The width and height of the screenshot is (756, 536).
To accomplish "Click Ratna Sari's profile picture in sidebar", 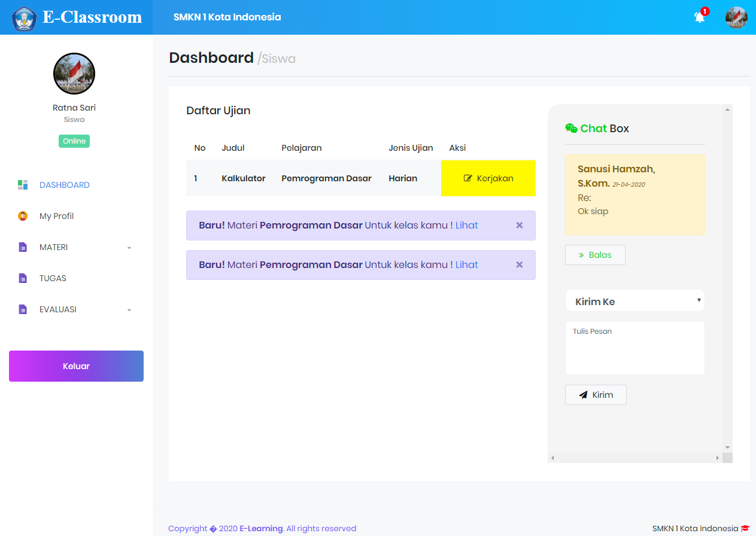I will (74, 74).
